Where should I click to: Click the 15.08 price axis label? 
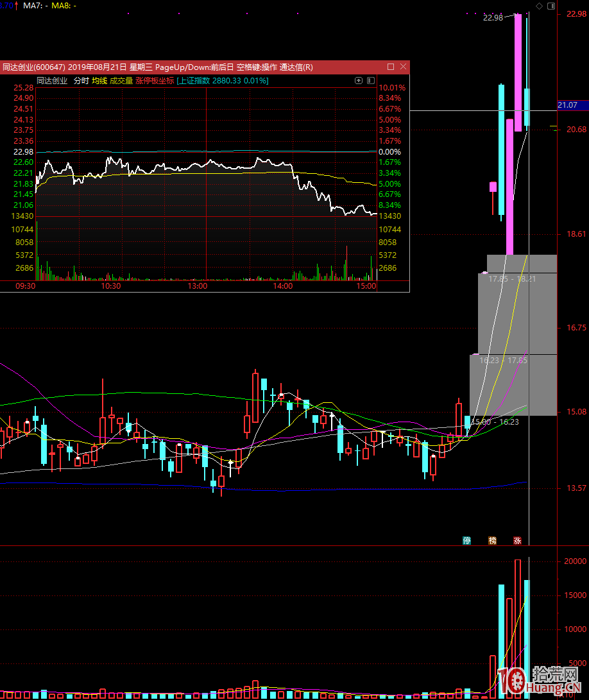[577, 412]
